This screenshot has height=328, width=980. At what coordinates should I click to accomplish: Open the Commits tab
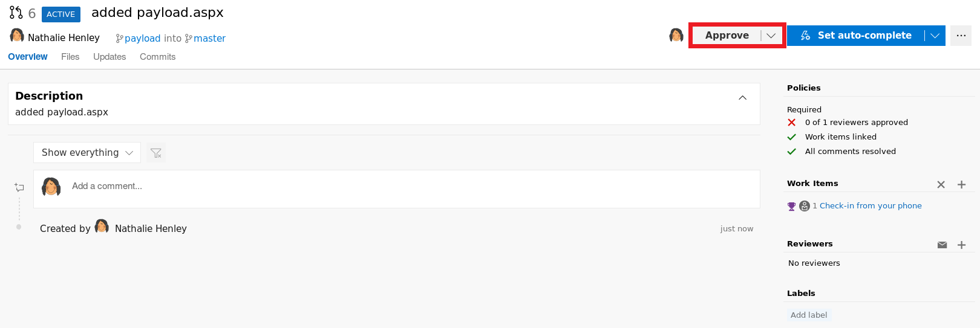[157, 57]
